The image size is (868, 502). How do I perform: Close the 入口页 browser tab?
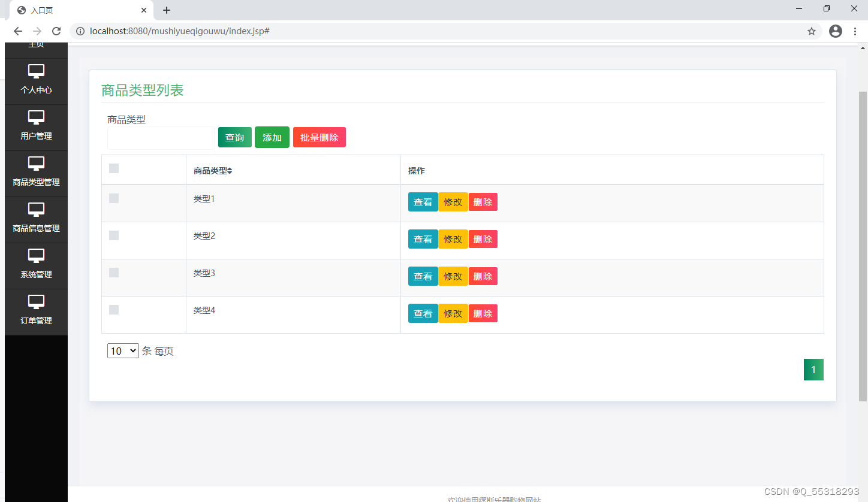144,10
